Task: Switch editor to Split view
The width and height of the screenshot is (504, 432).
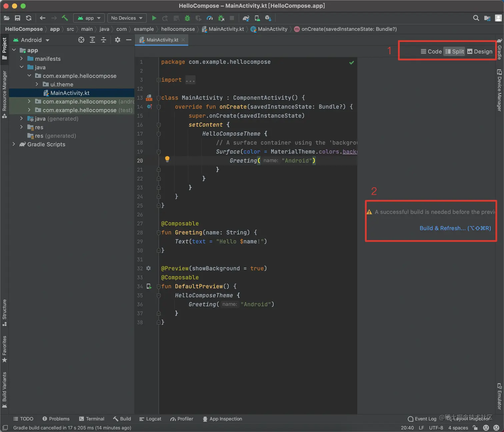Action: [x=454, y=52]
